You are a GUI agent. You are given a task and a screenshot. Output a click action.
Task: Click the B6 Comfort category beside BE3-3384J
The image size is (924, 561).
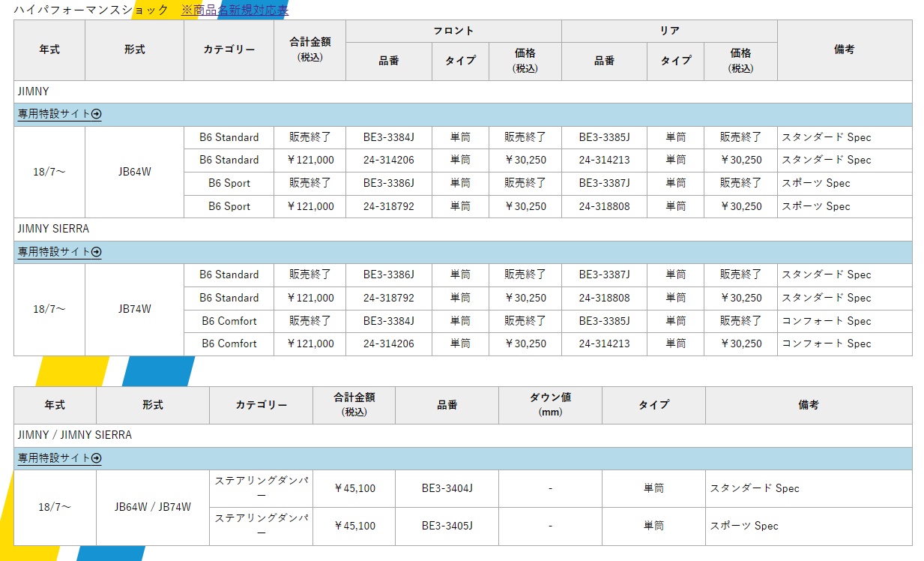click(229, 321)
